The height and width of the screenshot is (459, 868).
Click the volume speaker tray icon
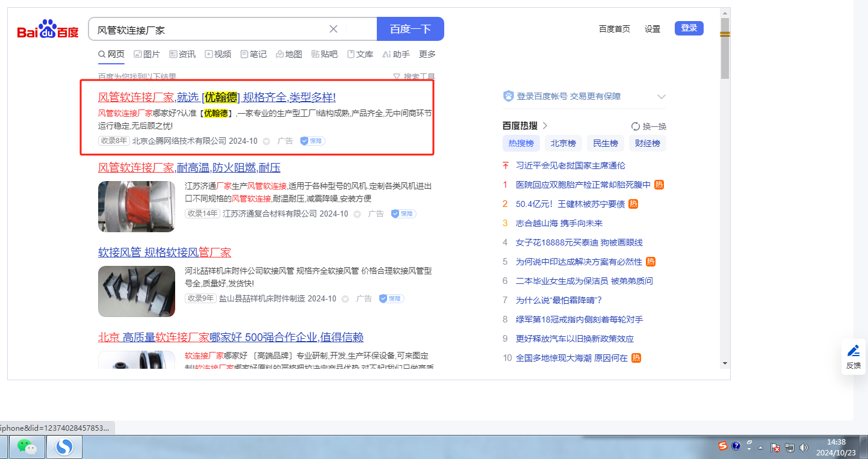click(x=804, y=448)
